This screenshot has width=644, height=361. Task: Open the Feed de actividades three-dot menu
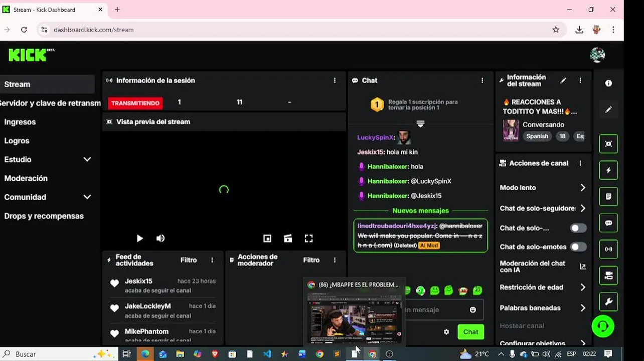(x=212, y=260)
